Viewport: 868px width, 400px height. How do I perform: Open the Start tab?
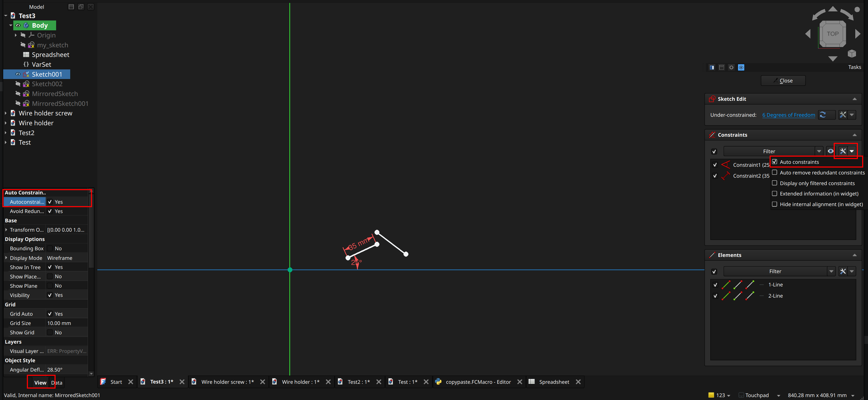coord(116,382)
